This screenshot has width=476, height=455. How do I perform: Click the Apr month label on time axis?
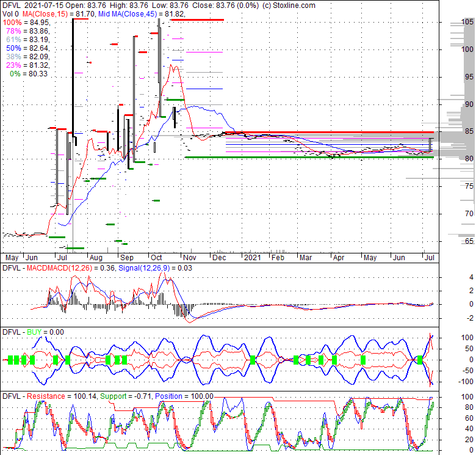click(x=339, y=258)
